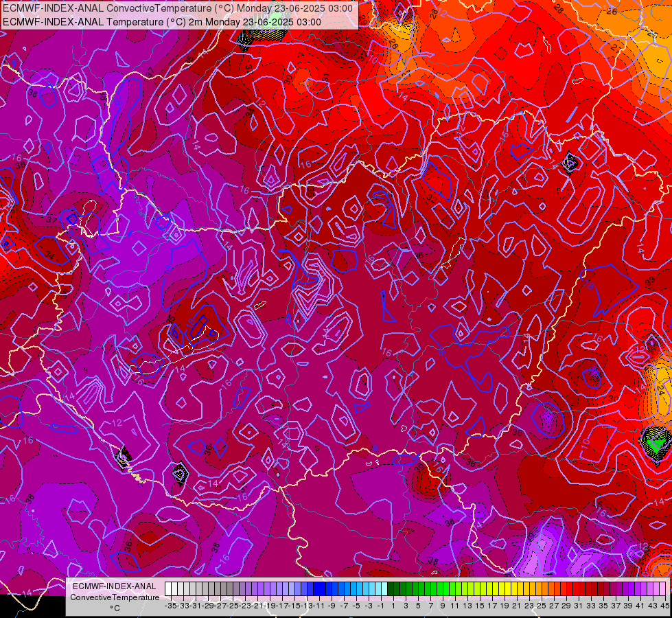Click the -25 value on the legend scale
This screenshot has width=672, height=618.
coord(233,606)
